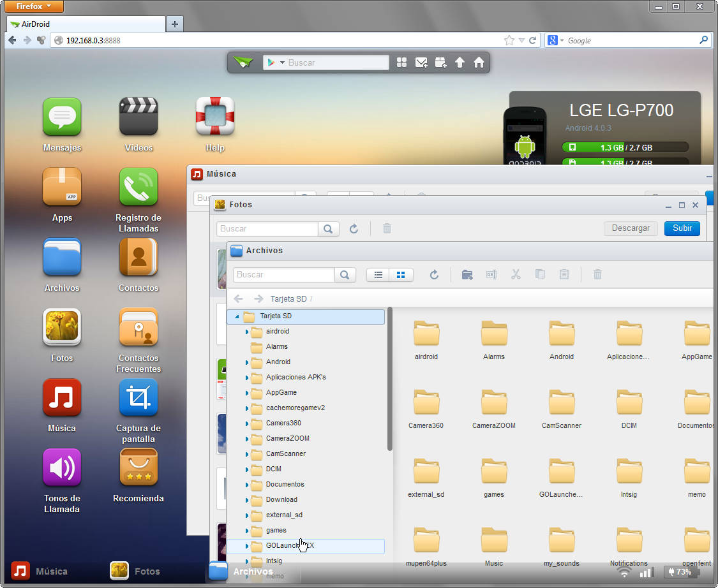Create a new folder in Archivos
Image resolution: width=718 pixels, height=588 pixels.
click(467, 275)
